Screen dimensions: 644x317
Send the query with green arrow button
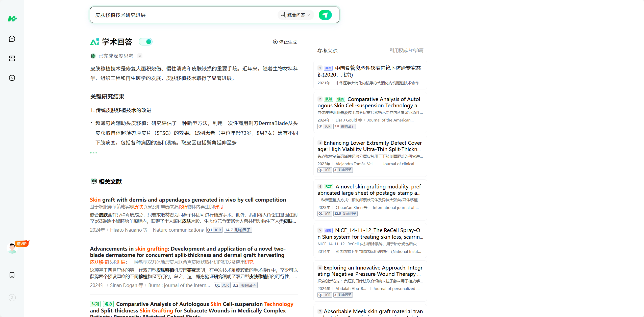click(x=325, y=15)
